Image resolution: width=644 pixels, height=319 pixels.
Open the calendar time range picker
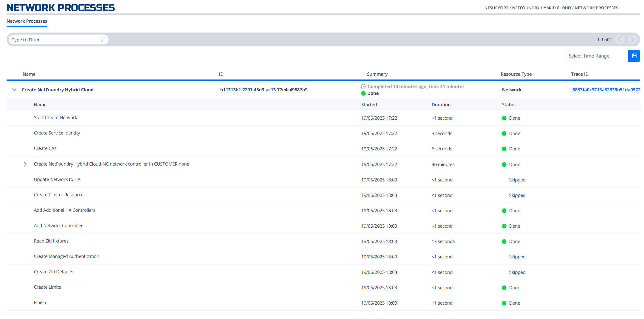634,56
